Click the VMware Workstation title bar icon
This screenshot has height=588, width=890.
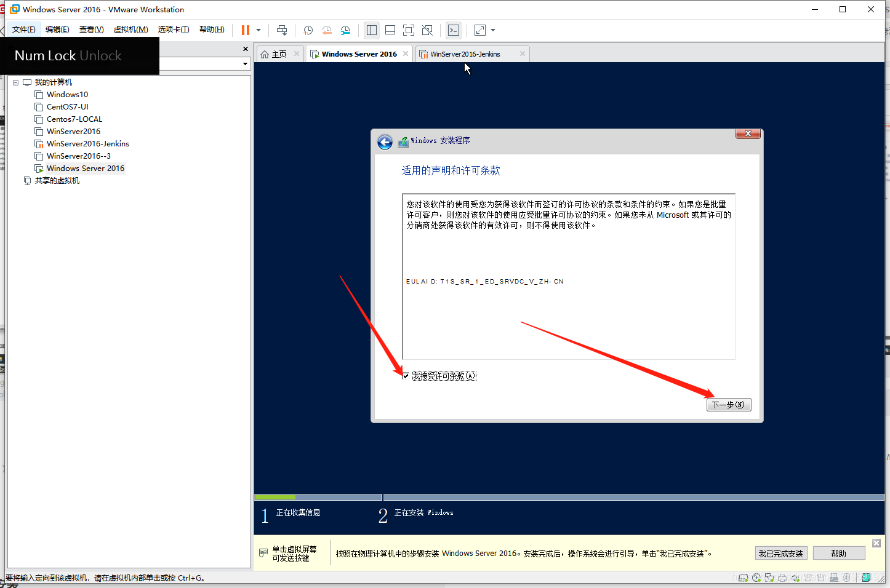tap(15, 9)
